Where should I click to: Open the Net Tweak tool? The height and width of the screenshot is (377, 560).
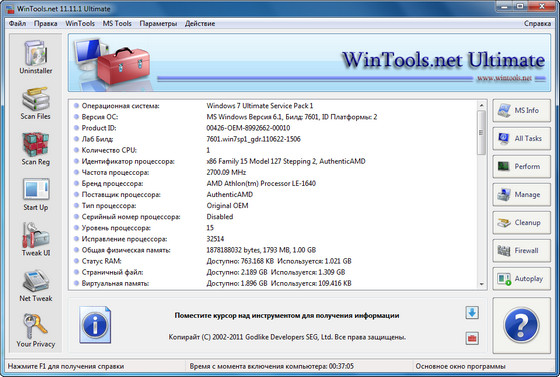36,286
